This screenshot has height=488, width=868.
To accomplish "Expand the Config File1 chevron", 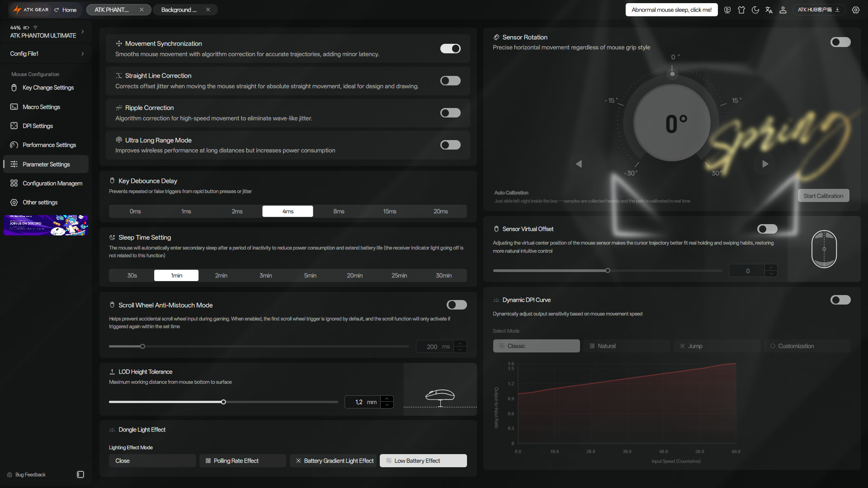I will pos(83,54).
